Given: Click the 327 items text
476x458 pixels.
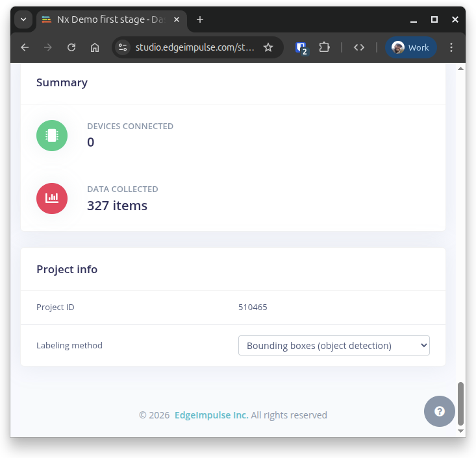Looking at the screenshot, I should (117, 206).
